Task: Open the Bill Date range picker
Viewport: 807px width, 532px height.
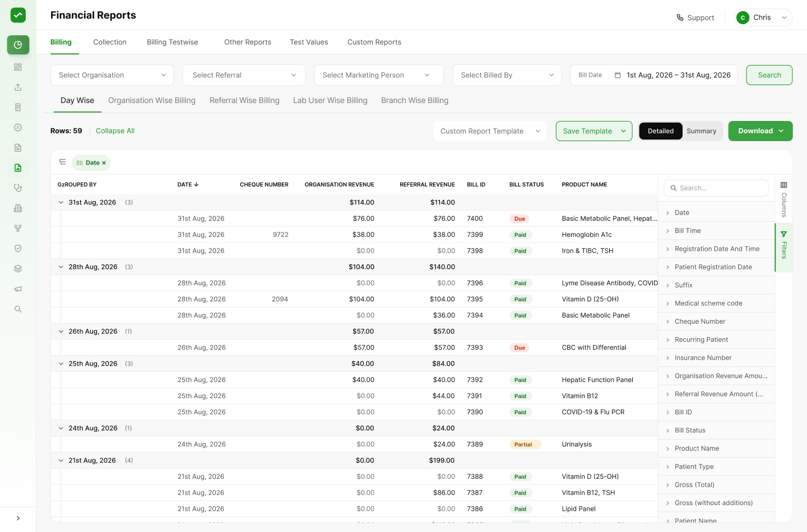Action: click(x=654, y=75)
